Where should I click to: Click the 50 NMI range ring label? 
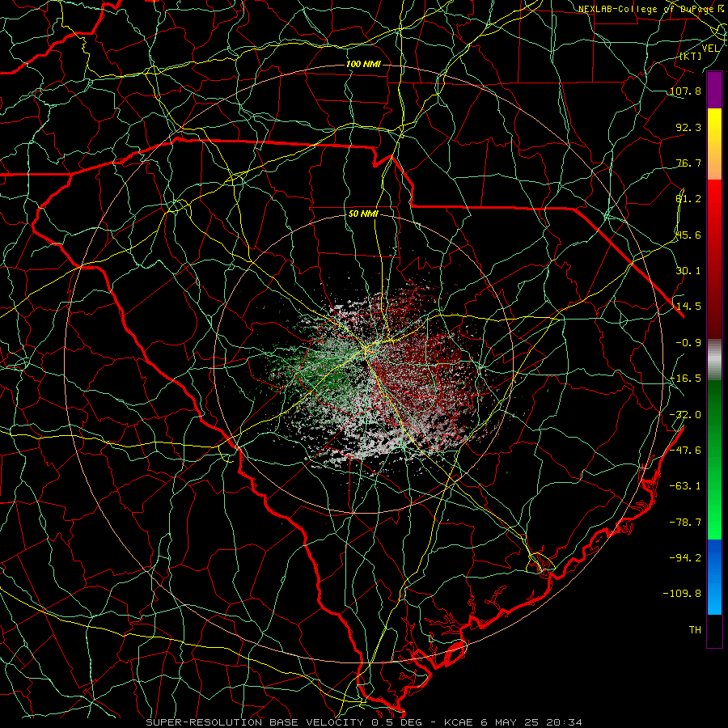(363, 214)
